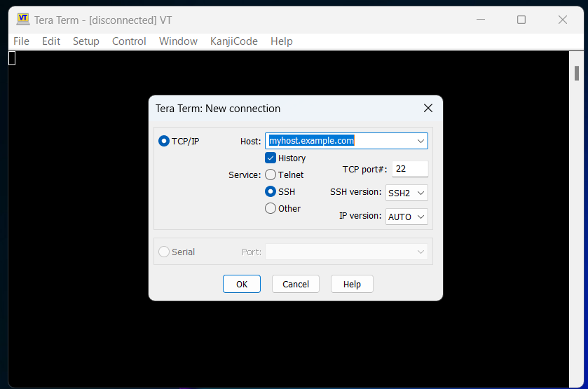Open the File menu
Screen dimensions: 588x389
[x=21, y=41]
